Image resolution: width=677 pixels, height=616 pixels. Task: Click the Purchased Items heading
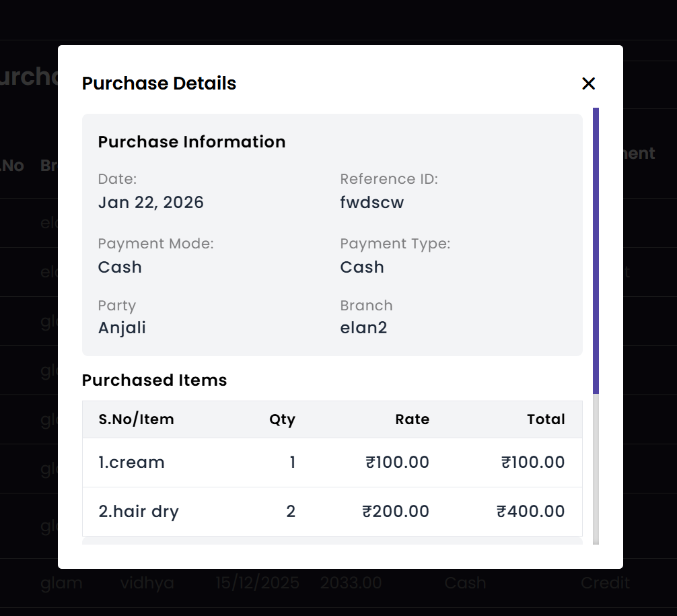154,380
